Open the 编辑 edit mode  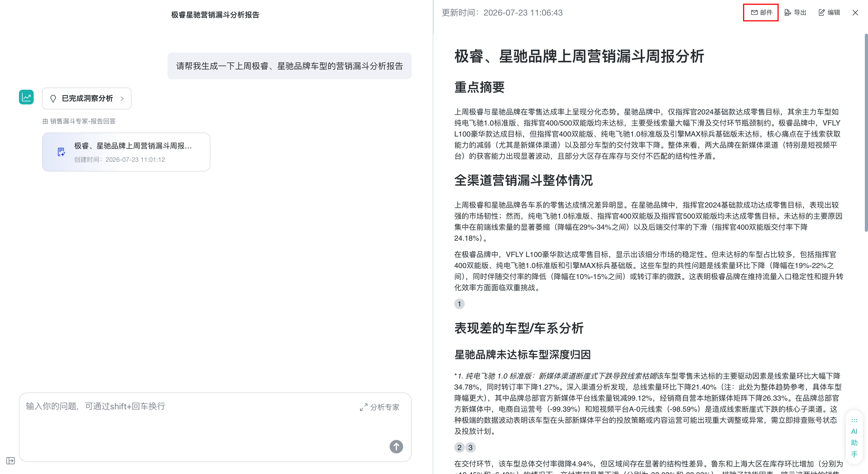pos(829,12)
